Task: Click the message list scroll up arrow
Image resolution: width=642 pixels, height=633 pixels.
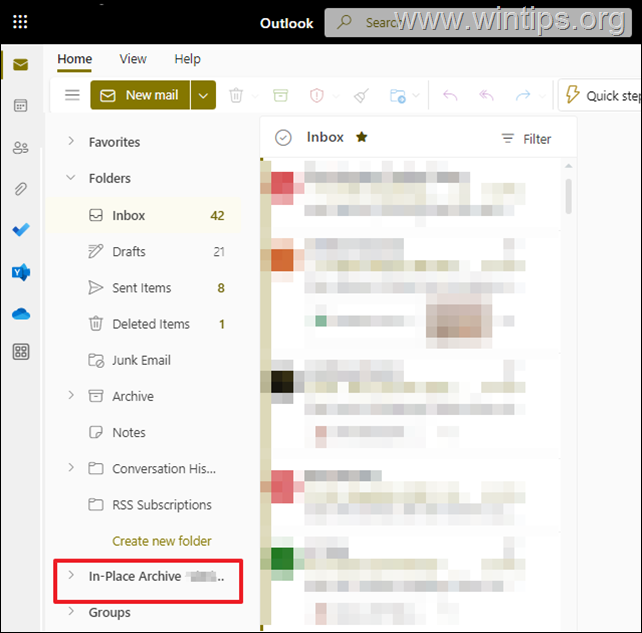Action: click(568, 166)
